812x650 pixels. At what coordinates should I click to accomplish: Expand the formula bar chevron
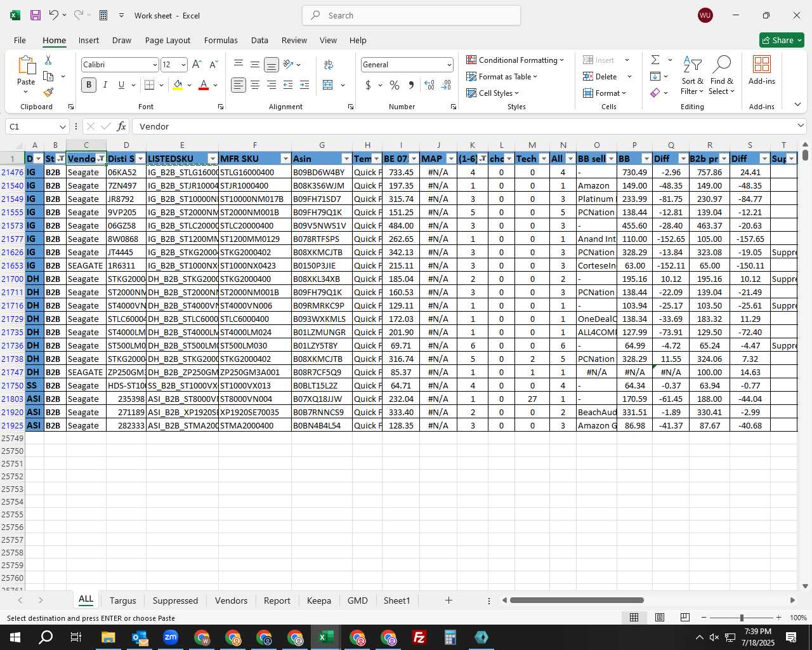[x=801, y=126]
